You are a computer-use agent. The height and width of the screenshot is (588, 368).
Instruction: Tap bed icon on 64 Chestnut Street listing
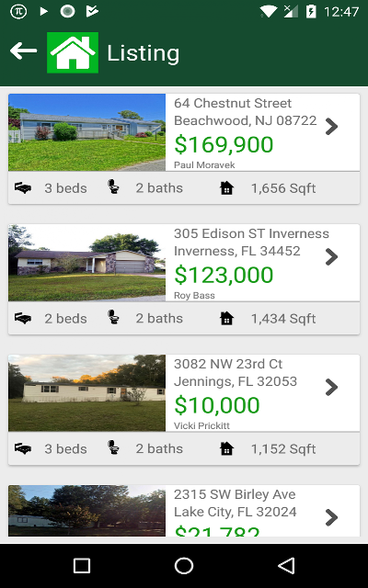23,187
